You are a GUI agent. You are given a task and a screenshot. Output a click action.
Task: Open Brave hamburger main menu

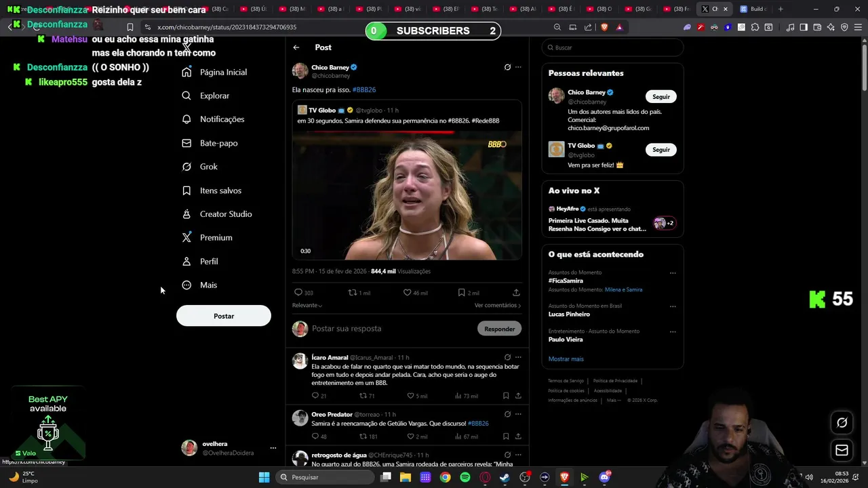(859, 27)
